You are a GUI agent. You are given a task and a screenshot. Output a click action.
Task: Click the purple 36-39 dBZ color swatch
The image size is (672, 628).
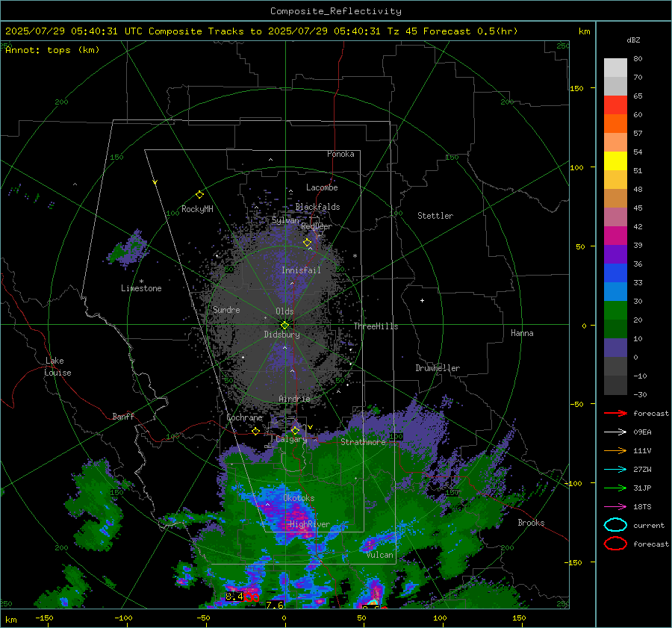[x=615, y=254]
